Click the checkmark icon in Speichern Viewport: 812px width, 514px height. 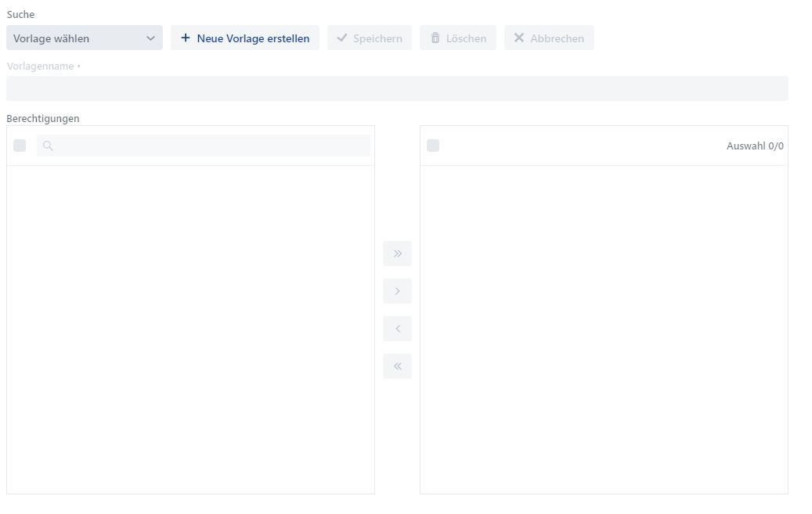point(342,38)
